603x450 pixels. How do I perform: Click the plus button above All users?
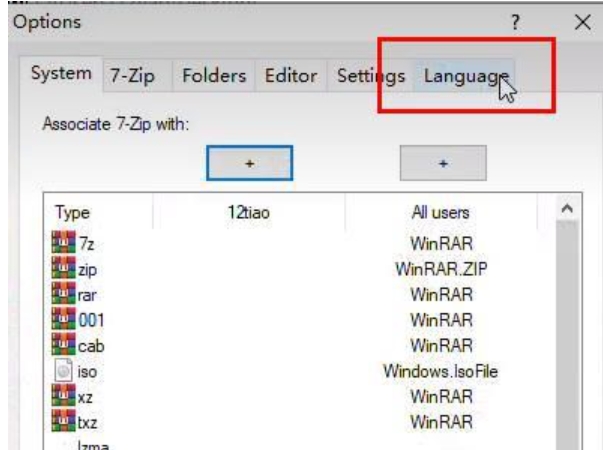point(442,162)
